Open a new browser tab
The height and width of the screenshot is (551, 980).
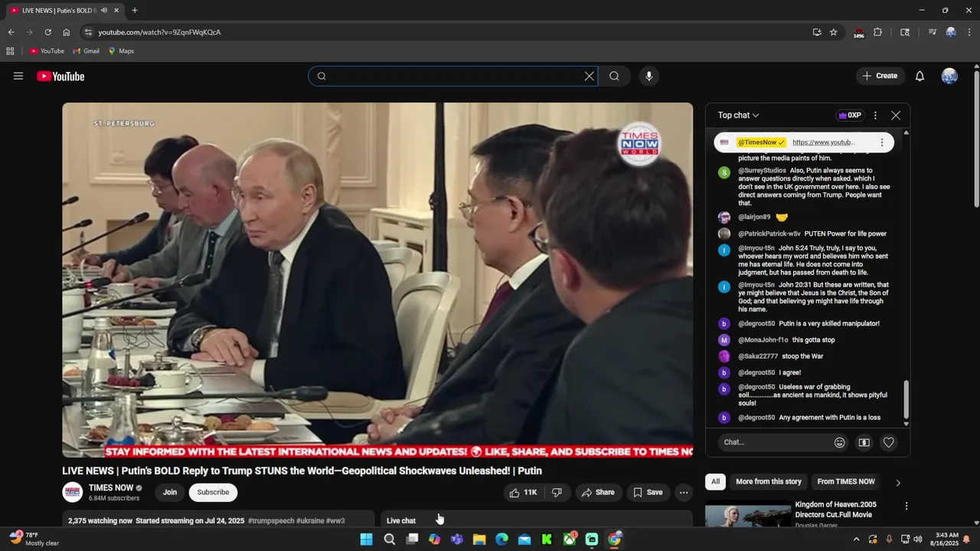pyautogui.click(x=135, y=10)
